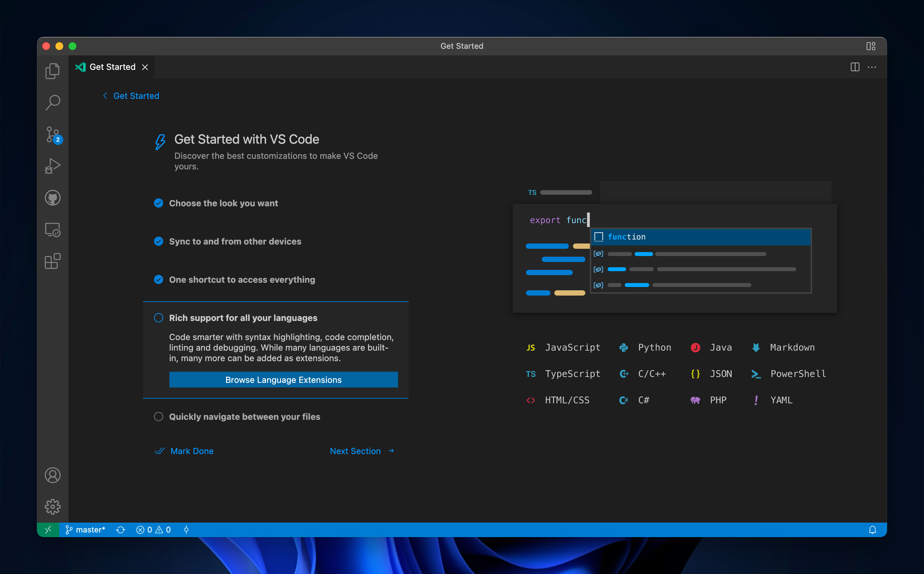Open the Search view
Screen dimensions: 924x574
pos(52,102)
